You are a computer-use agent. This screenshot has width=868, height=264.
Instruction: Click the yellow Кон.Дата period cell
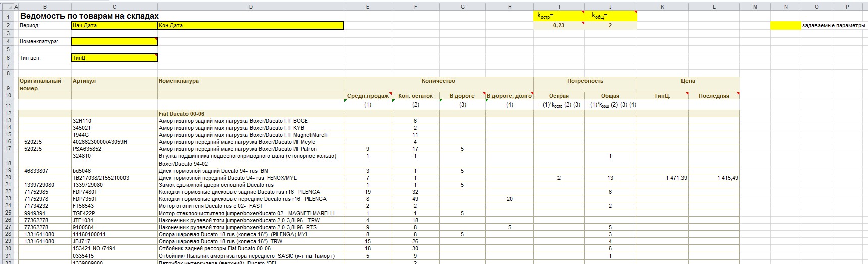(x=251, y=25)
